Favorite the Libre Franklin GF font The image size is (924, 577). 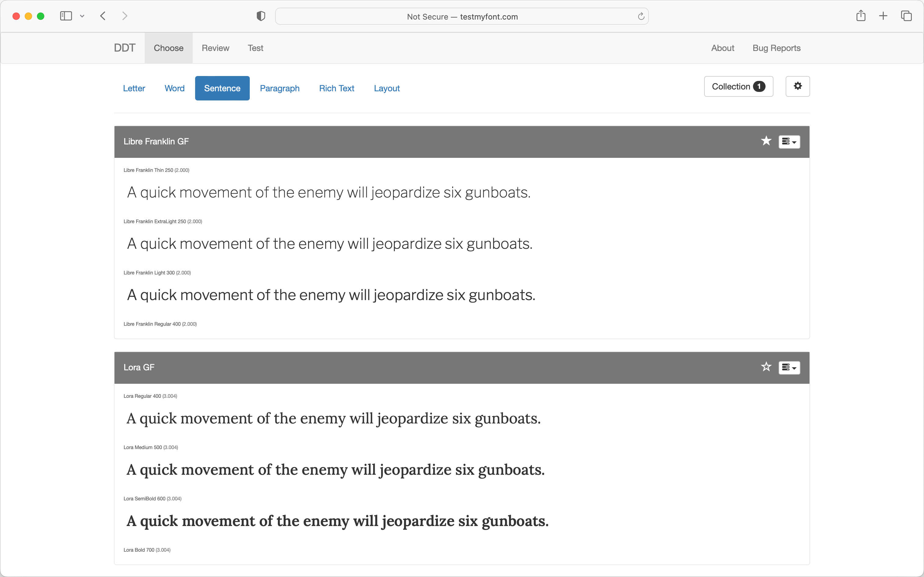point(766,141)
